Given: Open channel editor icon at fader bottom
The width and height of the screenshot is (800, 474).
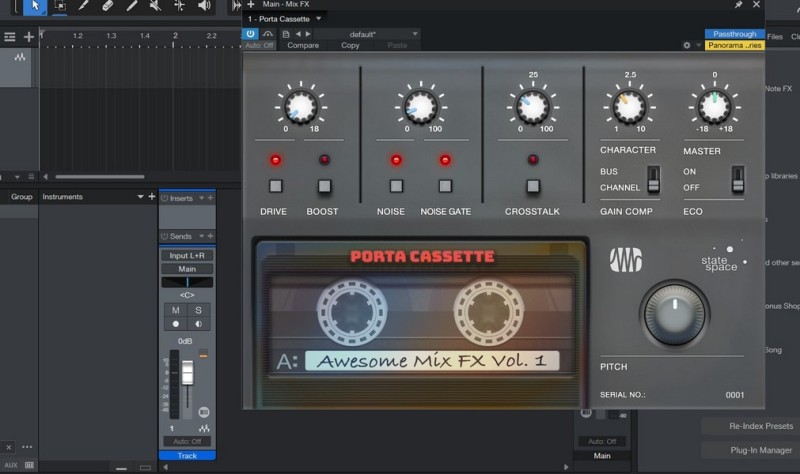Looking at the screenshot, I should pyautogui.click(x=204, y=412).
